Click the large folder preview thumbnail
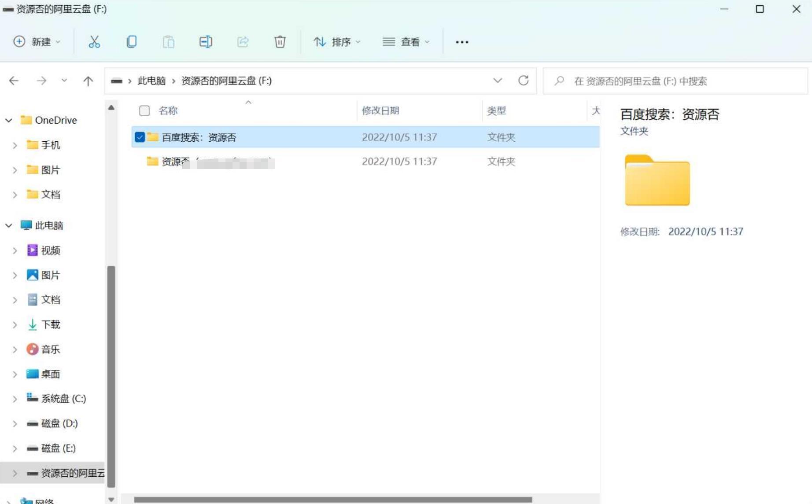Viewport: 812px width, 504px height. pos(657,180)
